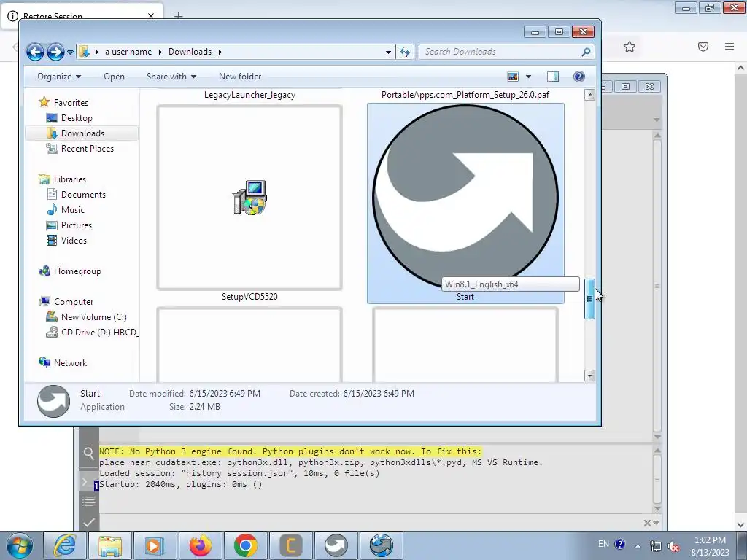This screenshot has width=747, height=560.
Task: Open the Pictures library
Action: click(x=76, y=225)
